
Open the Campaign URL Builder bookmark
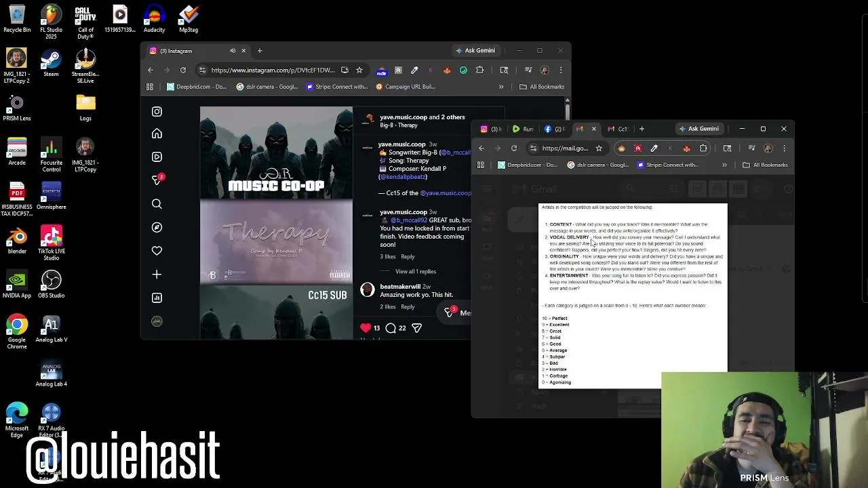click(405, 87)
